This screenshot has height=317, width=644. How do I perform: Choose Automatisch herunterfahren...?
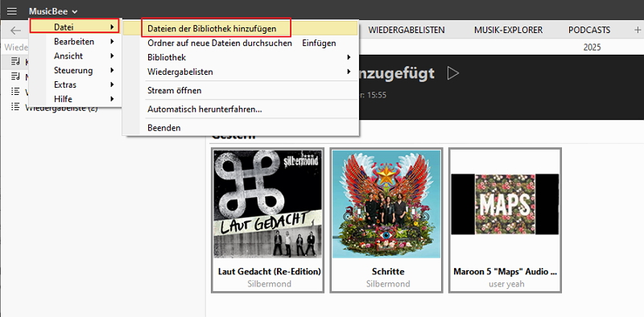point(241,109)
